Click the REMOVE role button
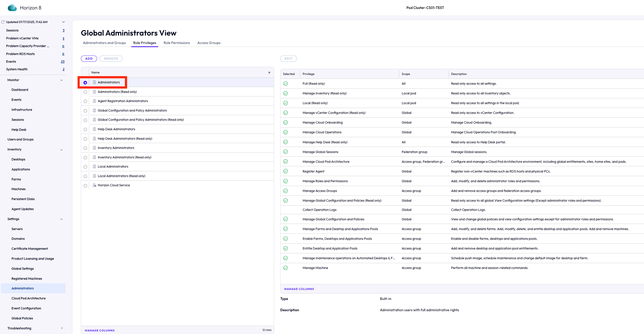Screen dimensions: 644x334 click(111, 59)
